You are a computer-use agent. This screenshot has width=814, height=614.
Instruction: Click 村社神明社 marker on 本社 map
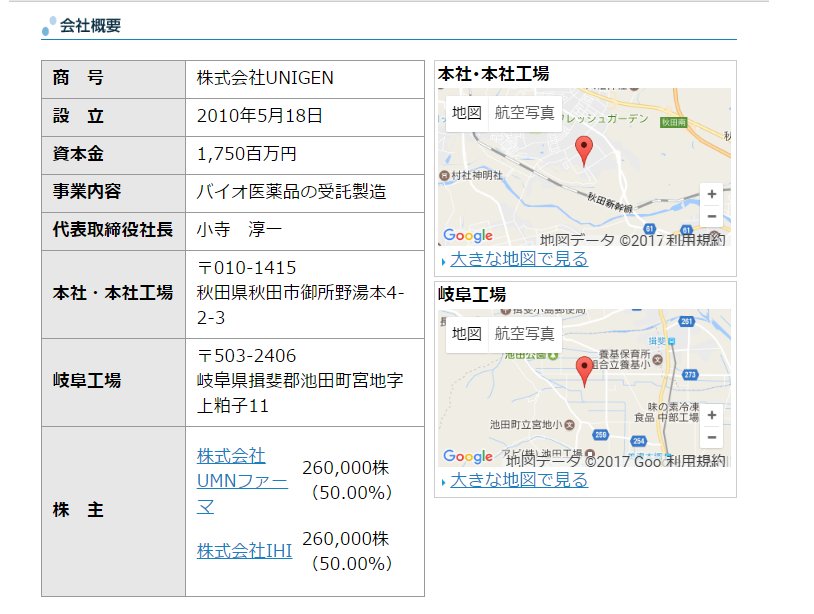(444, 175)
